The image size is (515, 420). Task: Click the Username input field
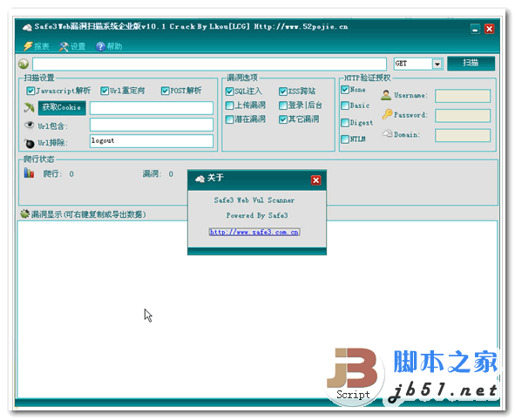(463, 96)
